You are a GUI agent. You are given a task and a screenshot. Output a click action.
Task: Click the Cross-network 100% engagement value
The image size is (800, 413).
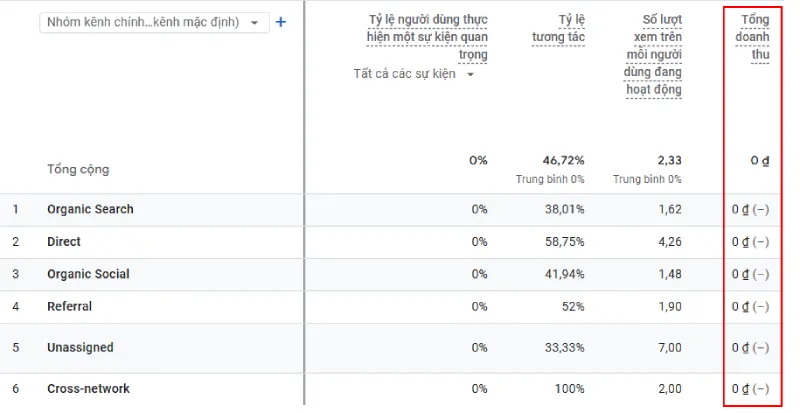(x=569, y=389)
